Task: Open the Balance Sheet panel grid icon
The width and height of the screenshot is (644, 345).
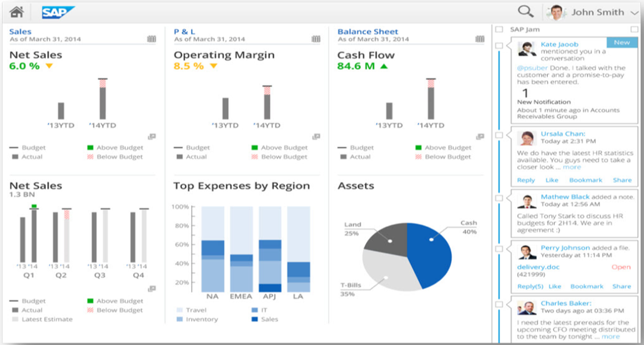Action: click(480, 39)
